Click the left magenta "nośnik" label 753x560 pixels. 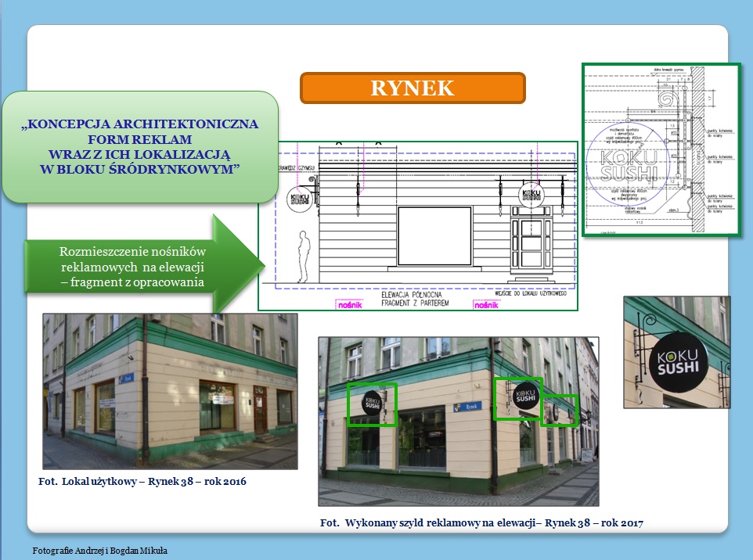(x=350, y=305)
